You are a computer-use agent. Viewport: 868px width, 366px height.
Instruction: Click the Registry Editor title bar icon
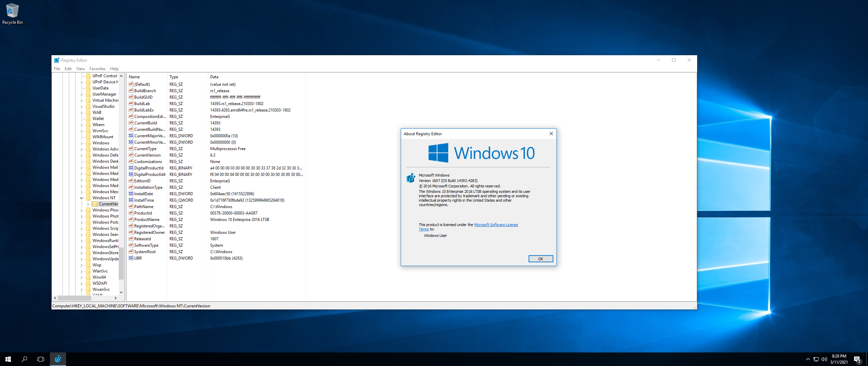pos(57,60)
